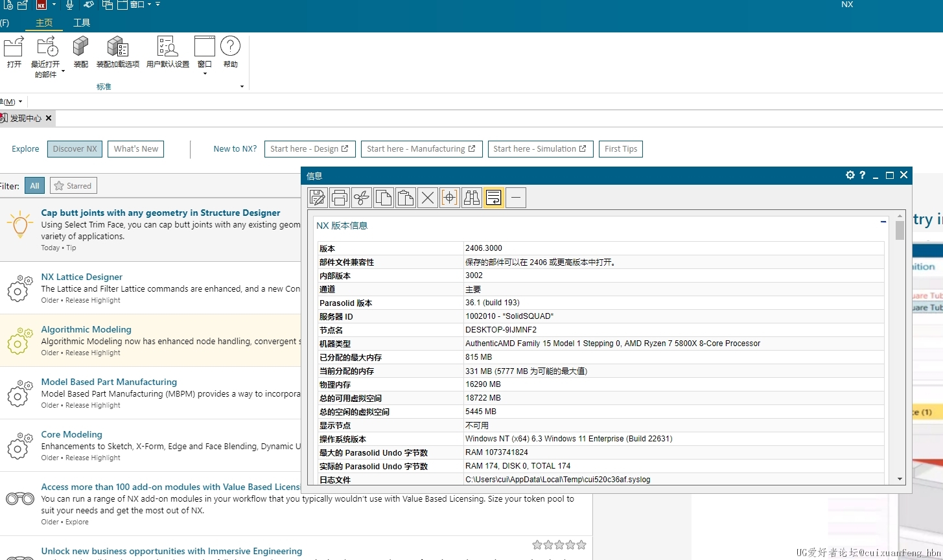Click the binoculars Find icon in 信息 window
This screenshot has height=560, width=943.
(472, 198)
